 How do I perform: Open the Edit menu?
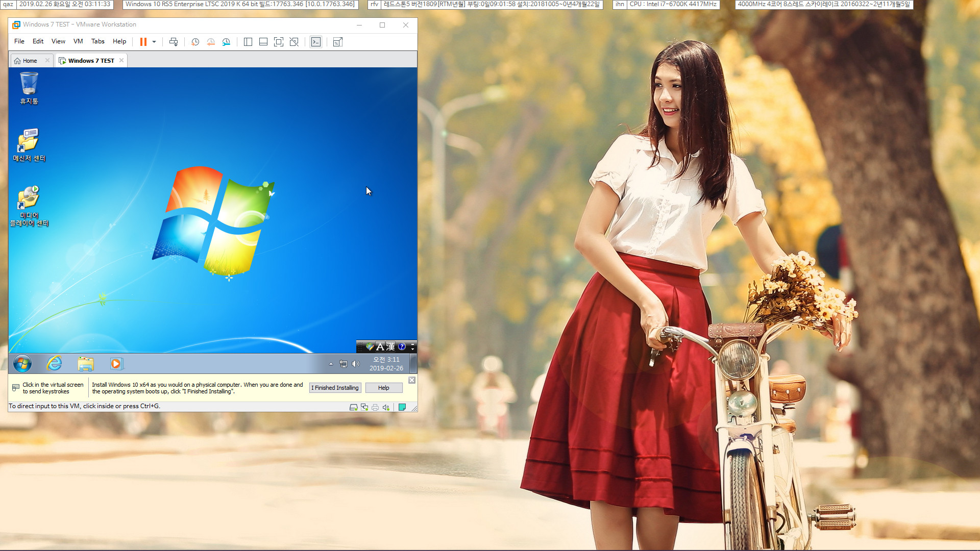38,41
